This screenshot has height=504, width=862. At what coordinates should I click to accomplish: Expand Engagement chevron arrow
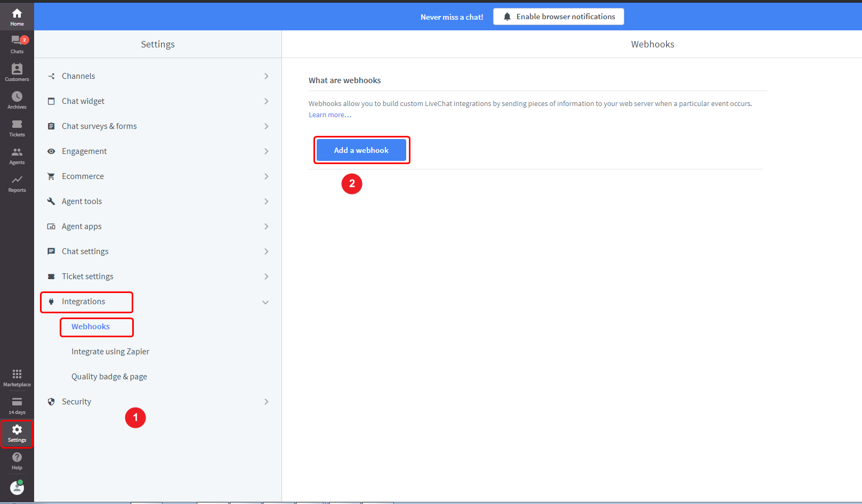click(x=267, y=151)
